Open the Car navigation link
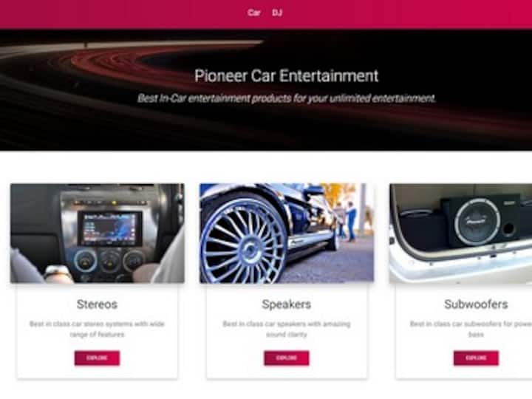The height and width of the screenshot is (399, 532). pos(253,13)
